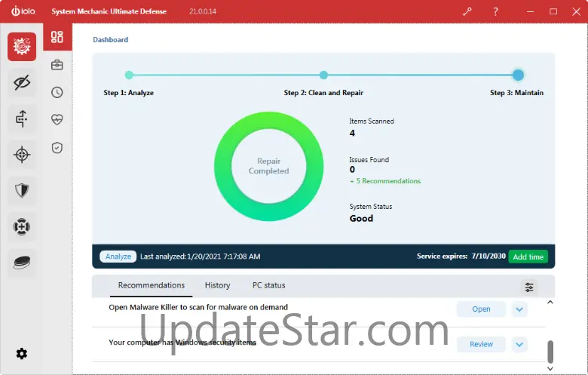Open the DriveScrubber disc icon
The width and height of the screenshot is (588, 375).
point(22,263)
